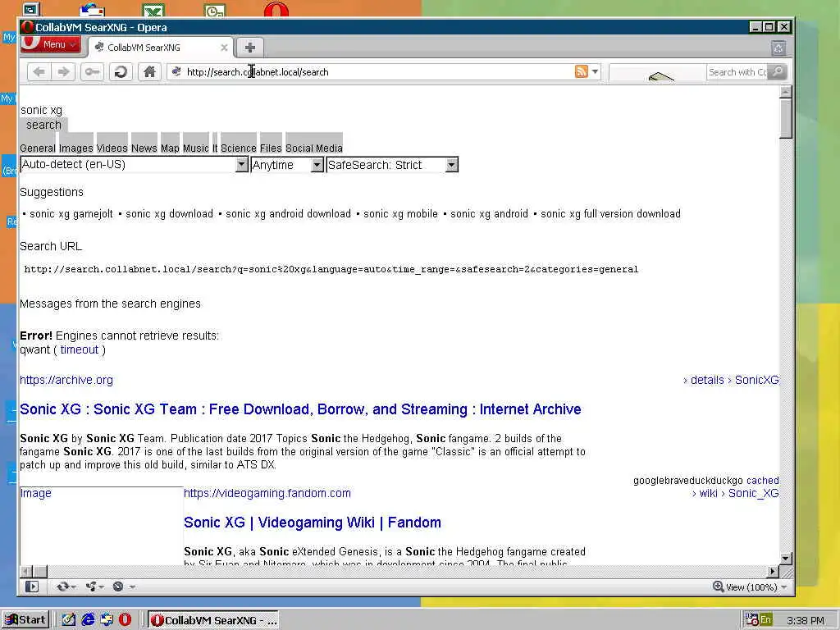This screenshot has width=840, height=630.
Task: Launch Internet Explorer from quick launch
Action: point(88,620)
